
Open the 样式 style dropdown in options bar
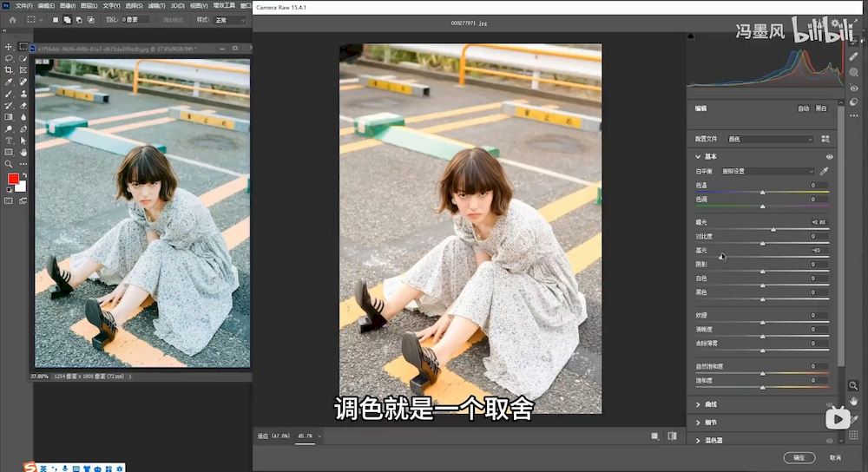pos(230,20)
